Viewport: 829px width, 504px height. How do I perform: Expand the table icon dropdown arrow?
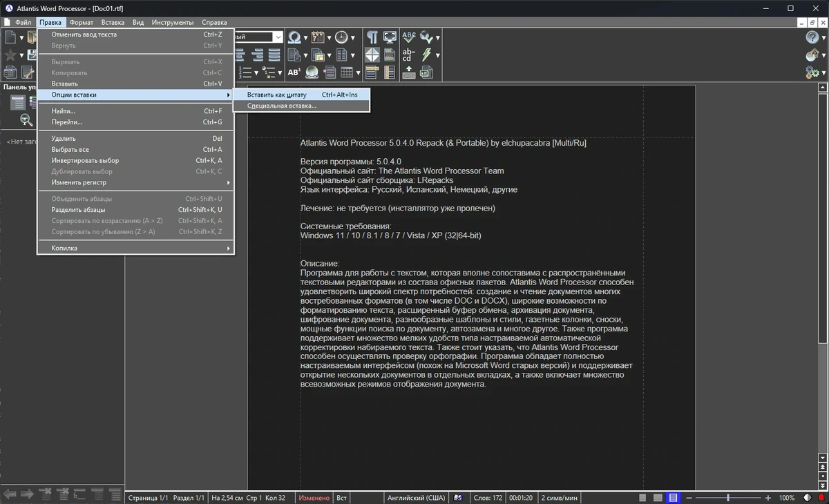click(x=358, y=72)
